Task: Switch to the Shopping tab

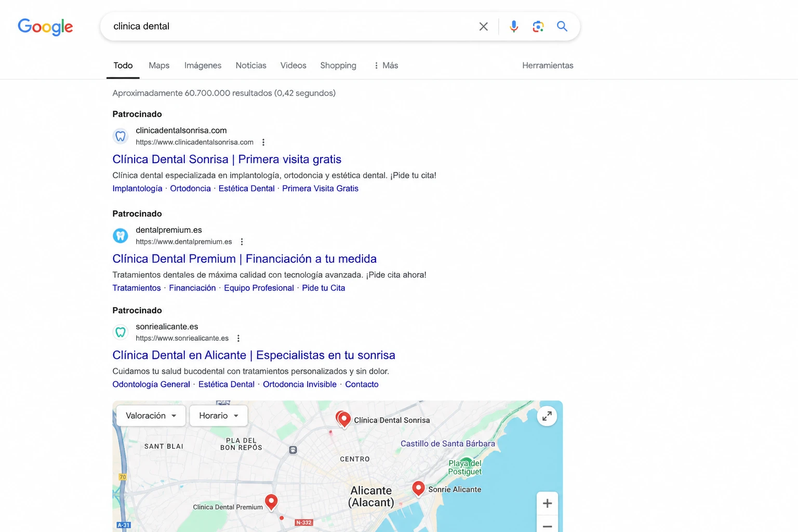Action: [x=338, y=65]
